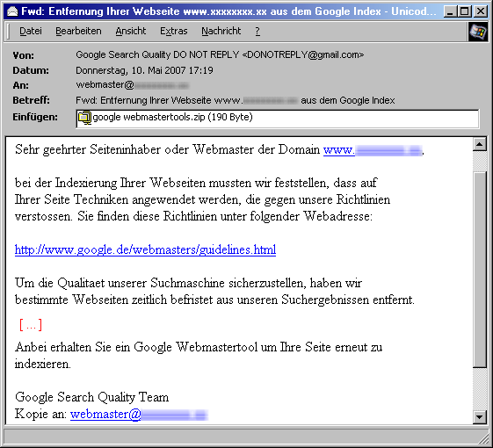Click the webmaster@ email link at bottom
Viewport: 493px width, 448px height.
(x=139, y=414)
